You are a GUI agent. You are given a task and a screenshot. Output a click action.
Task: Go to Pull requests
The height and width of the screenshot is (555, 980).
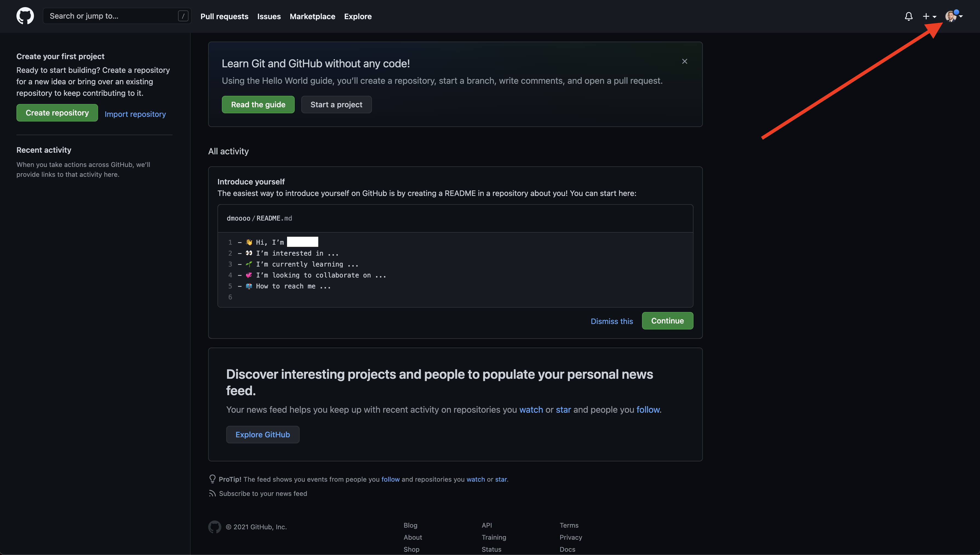pos(224,16)
